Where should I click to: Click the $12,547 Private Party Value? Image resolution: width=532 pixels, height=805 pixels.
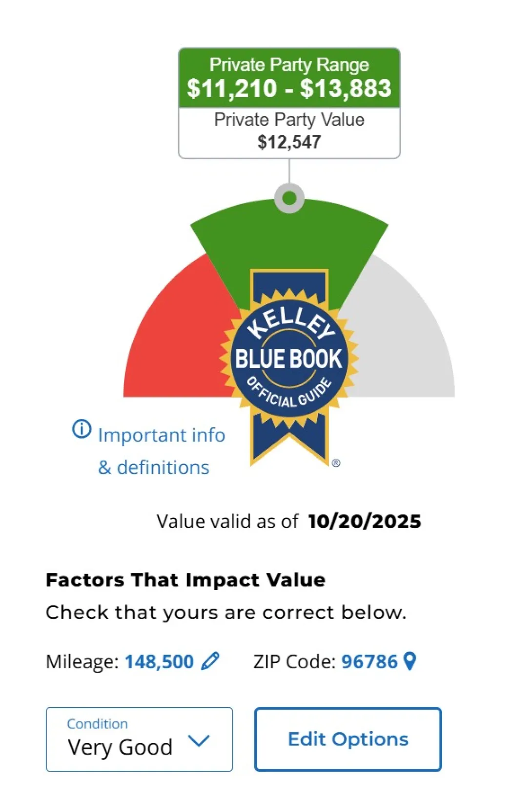(x=289, y=142)
